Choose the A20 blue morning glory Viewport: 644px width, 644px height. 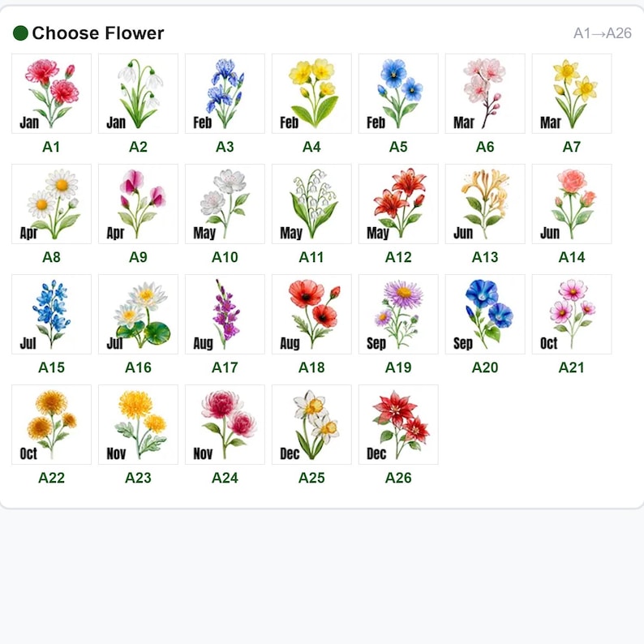pos(485,314)
